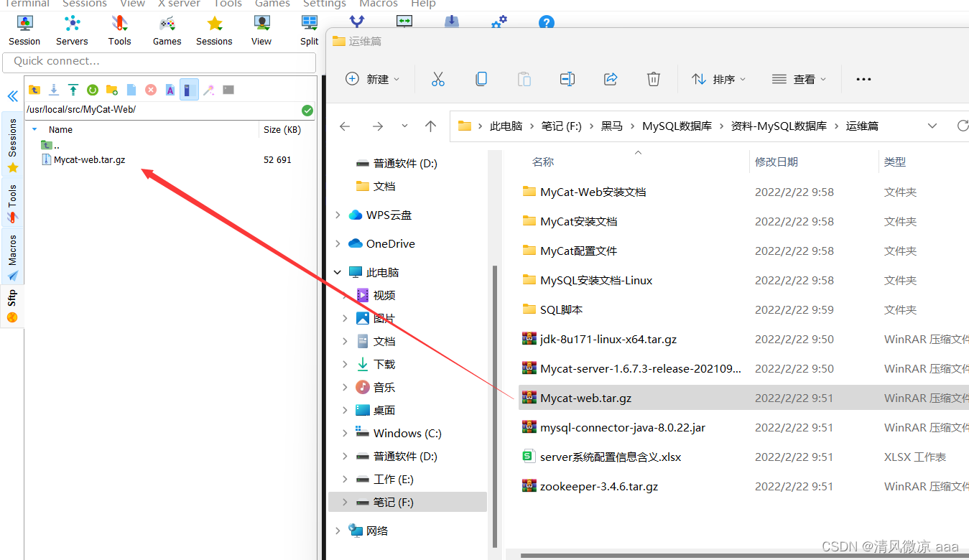This screenshot has width=969, height=560.
Task: Open the 排序 sort dropdown
Action: [x=719, y=79]
